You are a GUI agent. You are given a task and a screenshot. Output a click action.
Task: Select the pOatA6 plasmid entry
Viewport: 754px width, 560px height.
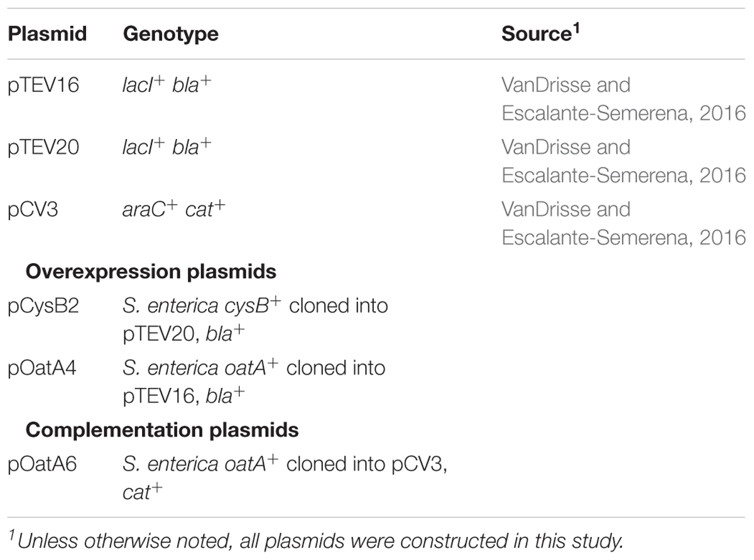[x=43, y=465]
